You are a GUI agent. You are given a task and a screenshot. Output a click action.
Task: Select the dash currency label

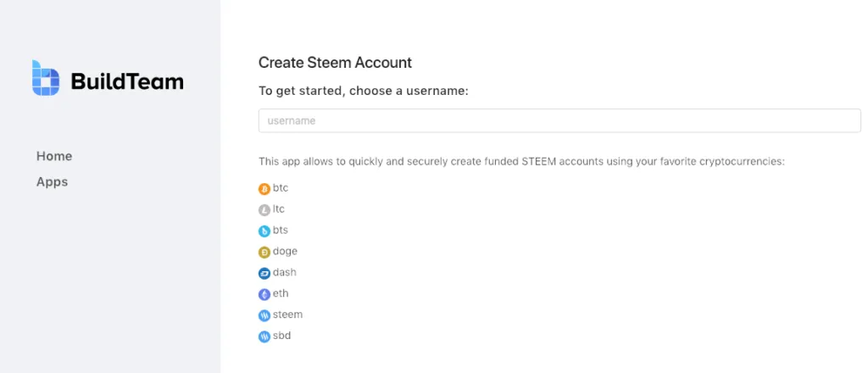point(285,272)
